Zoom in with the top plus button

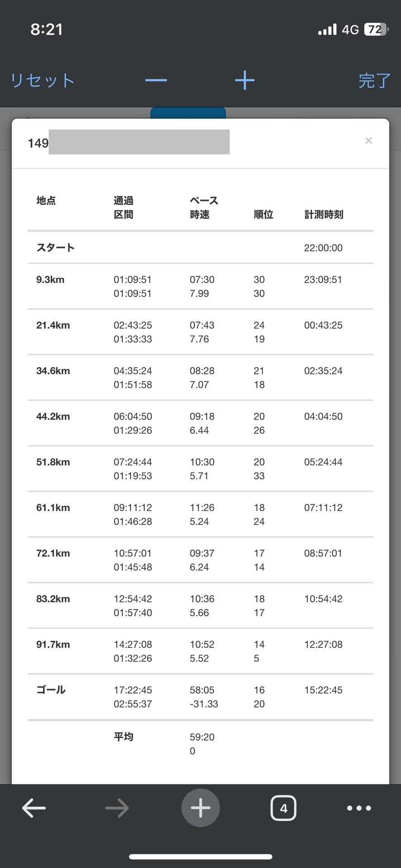245,80
